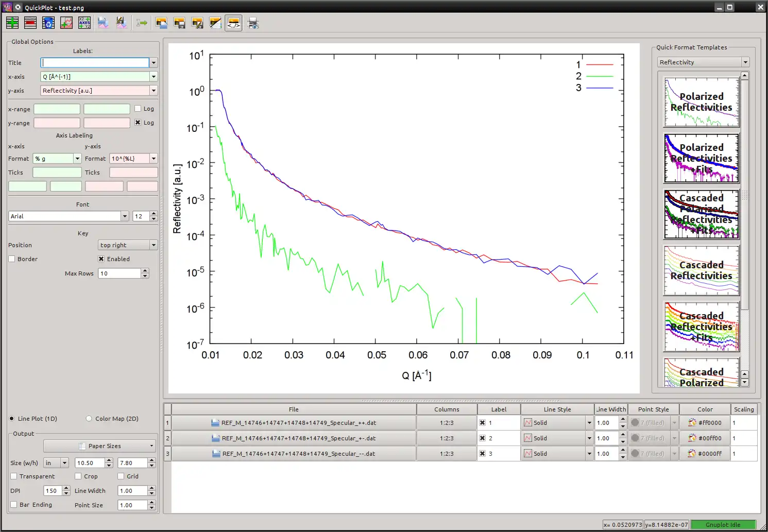Viewport: 768px width, 532px height.
Task: Click the blue recycle bin toolbar icon
Action: (x=48, y=23)
